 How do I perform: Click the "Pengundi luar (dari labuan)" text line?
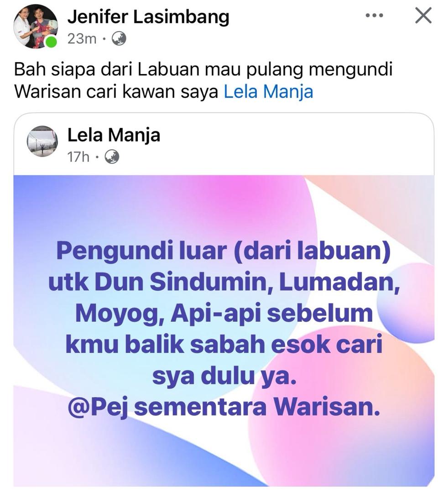pos(224,251)
